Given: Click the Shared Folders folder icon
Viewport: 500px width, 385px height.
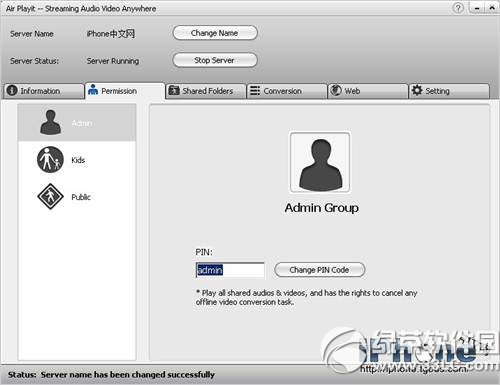Looking at the screenshot, I should (174, 90).
